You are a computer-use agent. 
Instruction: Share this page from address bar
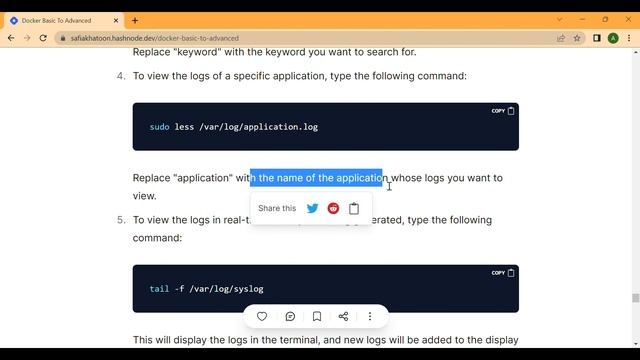(x=561, y=38)
